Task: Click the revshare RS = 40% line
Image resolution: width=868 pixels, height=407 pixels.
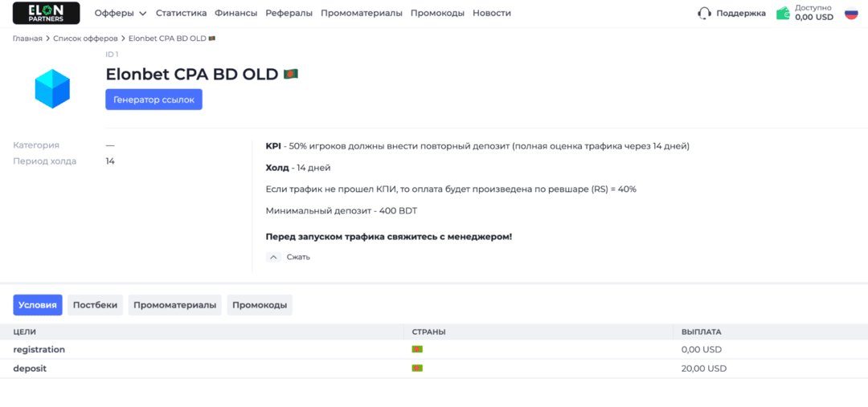Action: coord(451,189)
